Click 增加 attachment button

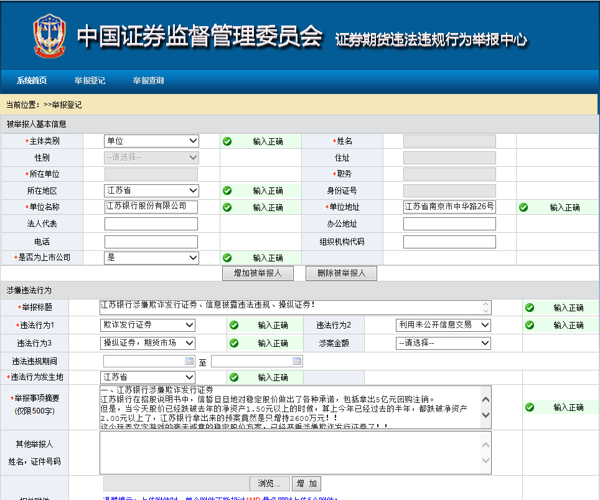coord(307,484)
